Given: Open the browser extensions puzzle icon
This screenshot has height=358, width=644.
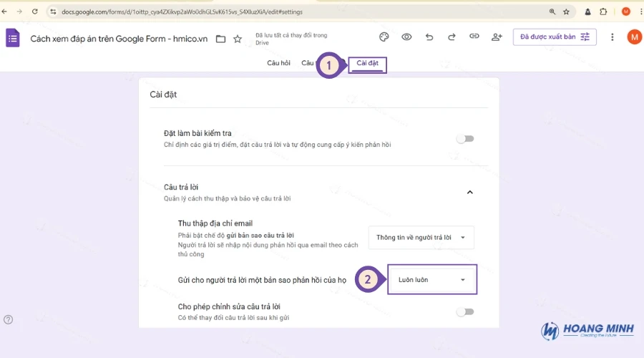Looking at the screenshot, I should click(603, 12).
